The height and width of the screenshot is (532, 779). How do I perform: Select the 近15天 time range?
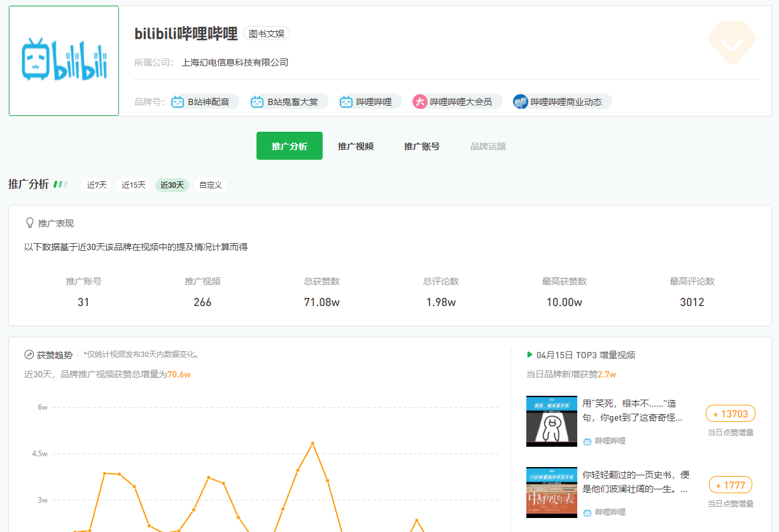click(x=134, y=185)
